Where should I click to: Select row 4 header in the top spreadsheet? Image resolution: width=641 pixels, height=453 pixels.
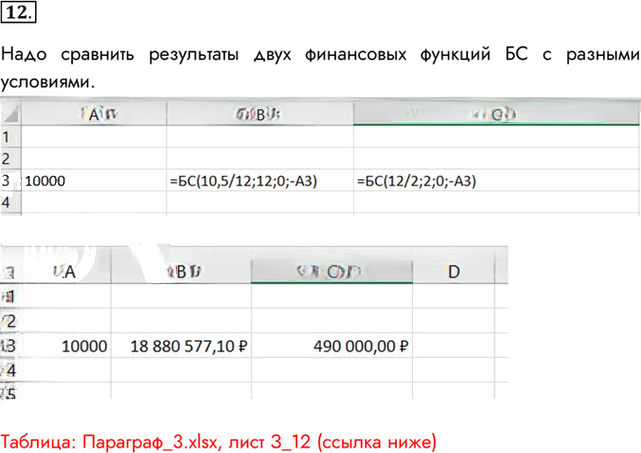click(10, 202)
